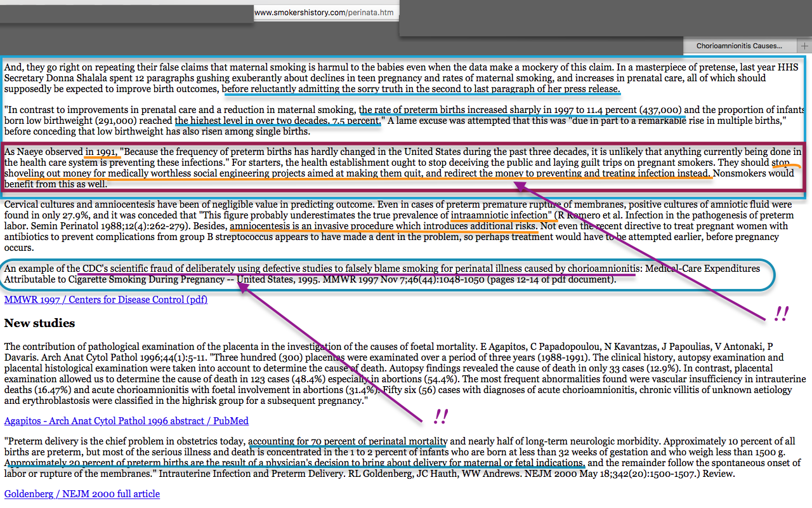
Task: Click the smokershistory.com address bar
Action: [324, 12]
